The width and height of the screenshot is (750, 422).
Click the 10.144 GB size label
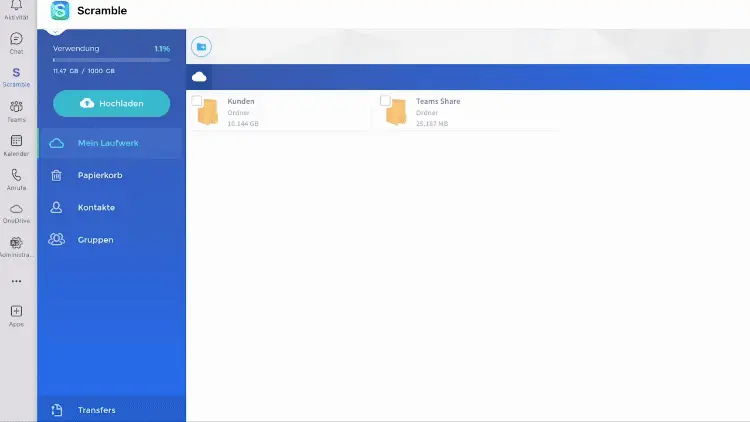(x=243, y=123)
